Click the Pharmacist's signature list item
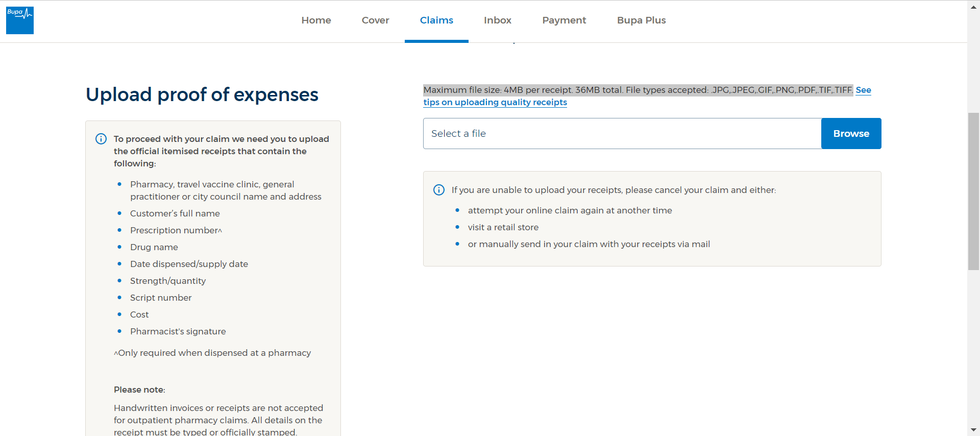This screenshot has height=436, width=980. [x=178, y=331]
